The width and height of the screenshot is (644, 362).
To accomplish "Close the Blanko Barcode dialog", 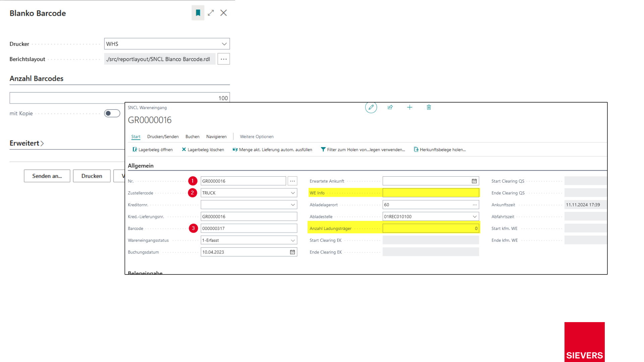I will pyautogui.click(x=223, y=13).
